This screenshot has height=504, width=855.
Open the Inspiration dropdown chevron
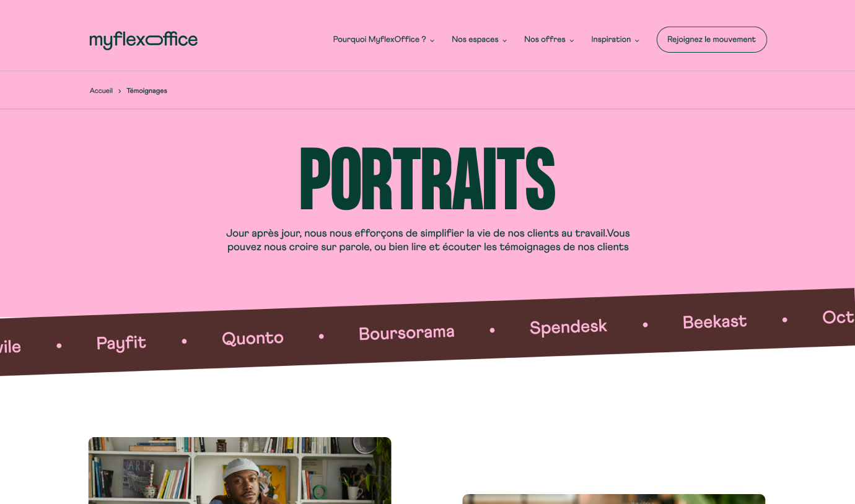pos(637,40)
